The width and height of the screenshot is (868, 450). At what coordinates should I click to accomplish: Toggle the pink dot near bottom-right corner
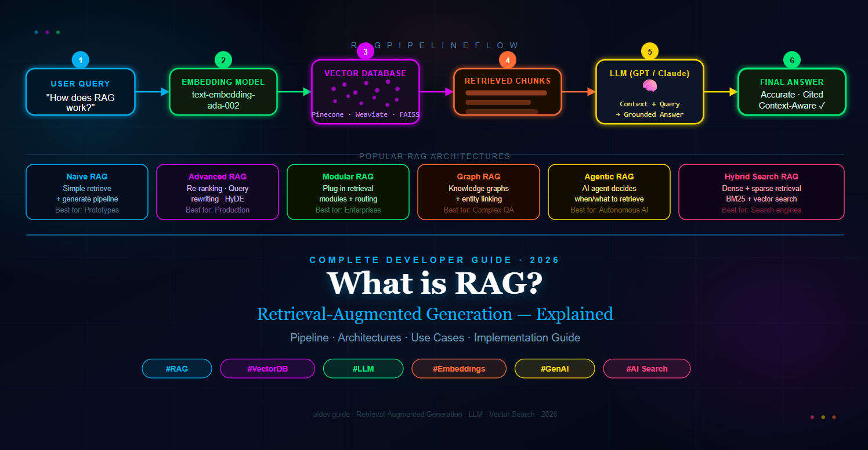[x=812, y=417]
